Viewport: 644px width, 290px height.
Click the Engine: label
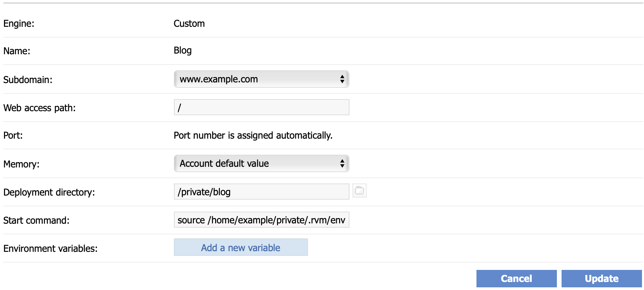19,23
